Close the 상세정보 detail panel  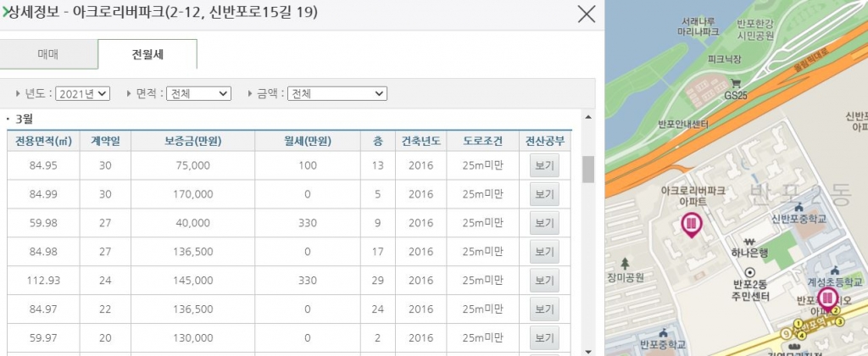pos(587,14)
